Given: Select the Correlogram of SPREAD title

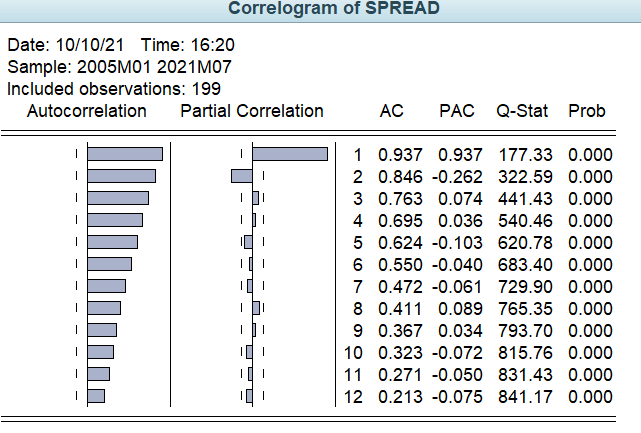Looking at the screenshot, I should pyautogui.click(x=334, y=8).
